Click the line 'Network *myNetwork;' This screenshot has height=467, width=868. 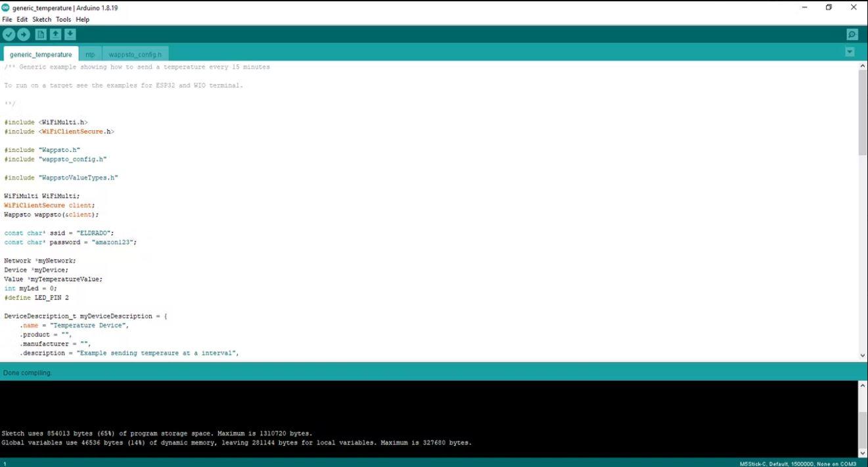point(40,260)
